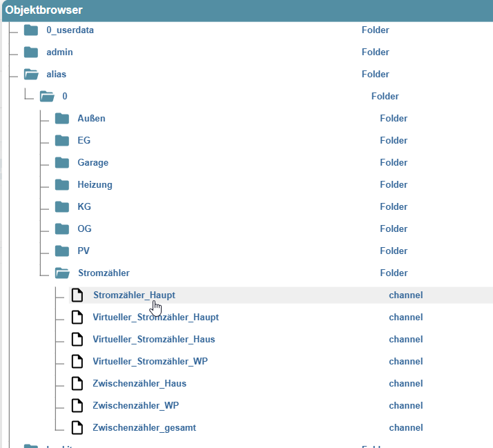
Task: Select the KG folder label
Action: pos(84,207)
